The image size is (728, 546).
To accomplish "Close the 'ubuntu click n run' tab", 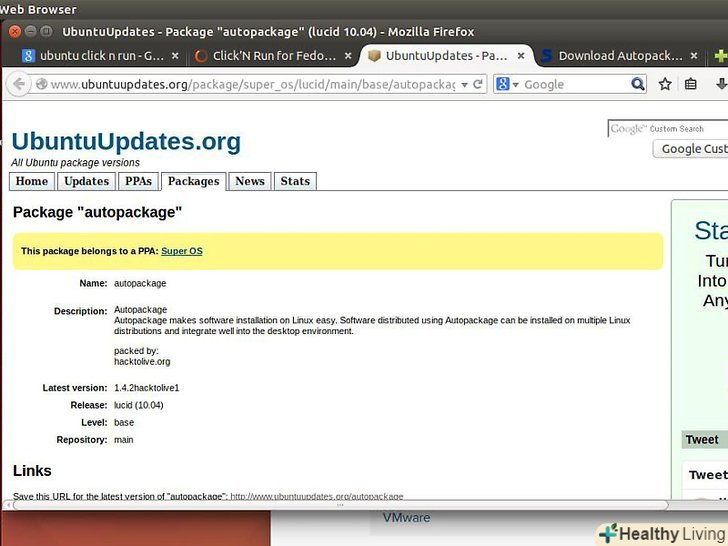I will pyautogui.click(x=175, y=56).
